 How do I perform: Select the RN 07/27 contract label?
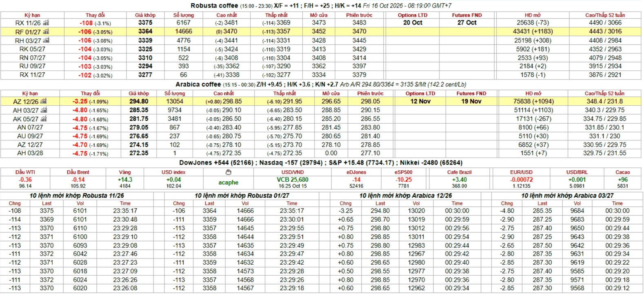point(32,58)
